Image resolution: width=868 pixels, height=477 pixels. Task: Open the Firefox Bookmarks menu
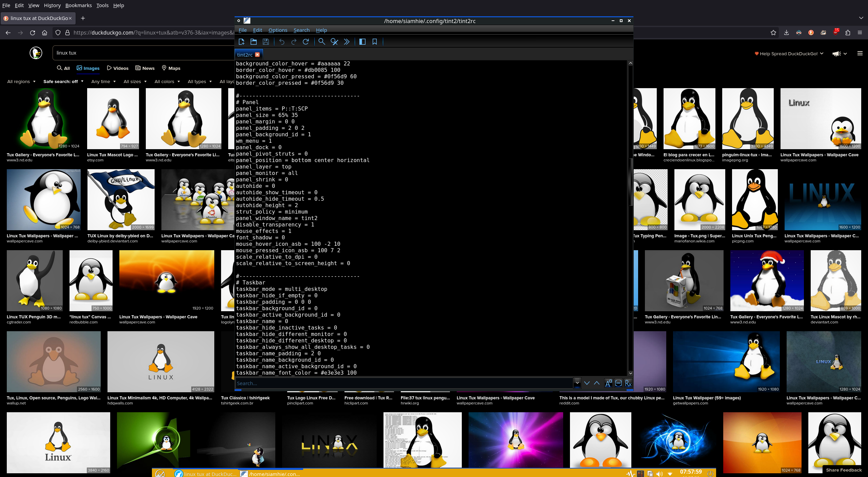pos(78,5)
